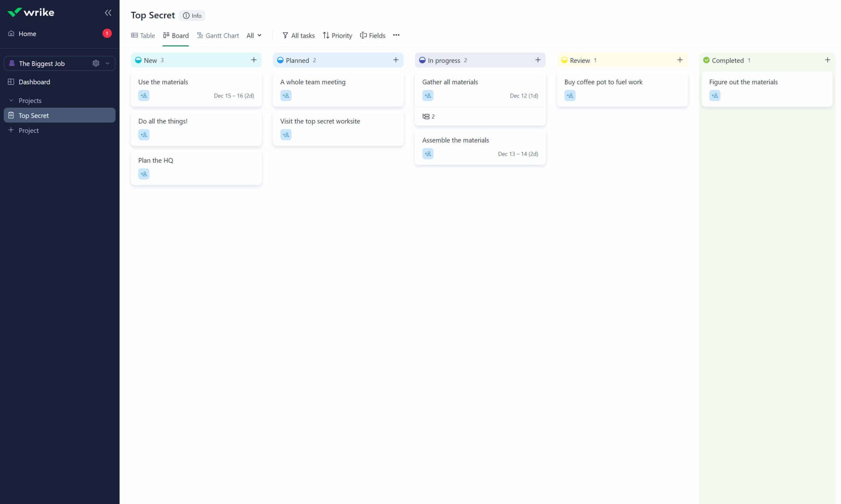Open project settings gear for The Biggest Job
This screenshot has height=504, width=841.
96,63
